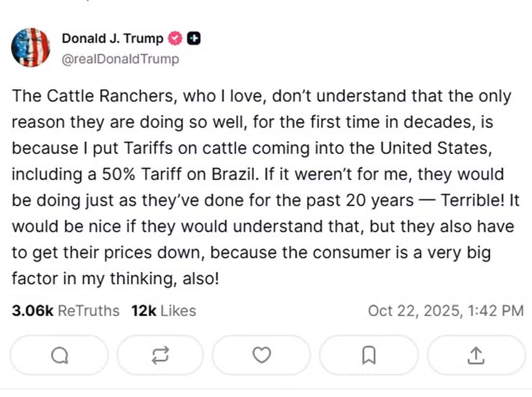Like the post with the heart icon

coord(262,355)
